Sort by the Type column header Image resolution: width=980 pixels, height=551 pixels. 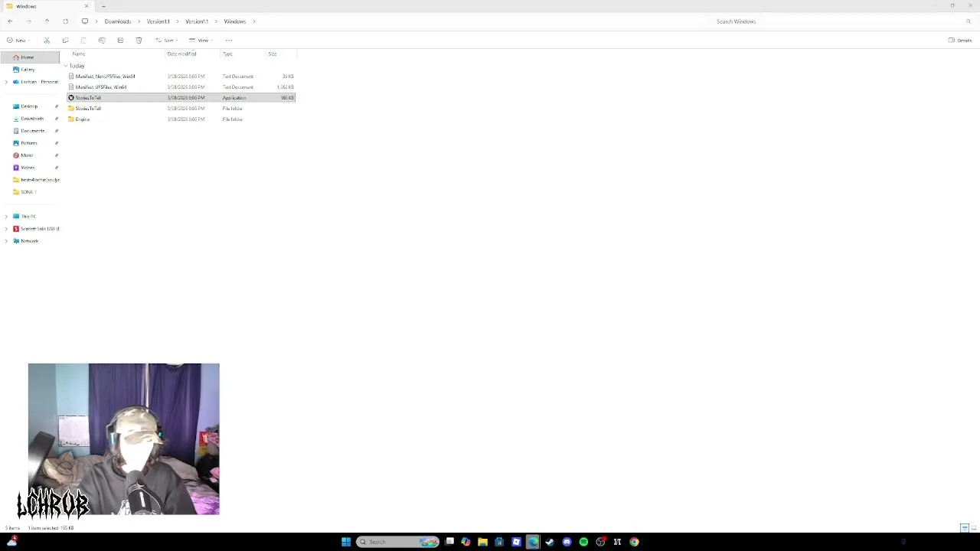(227, 54)
